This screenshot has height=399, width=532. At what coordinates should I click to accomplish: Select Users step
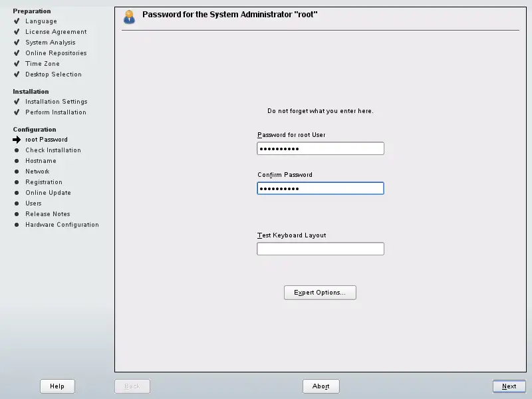pyautogui.click(x=33, y=203)
